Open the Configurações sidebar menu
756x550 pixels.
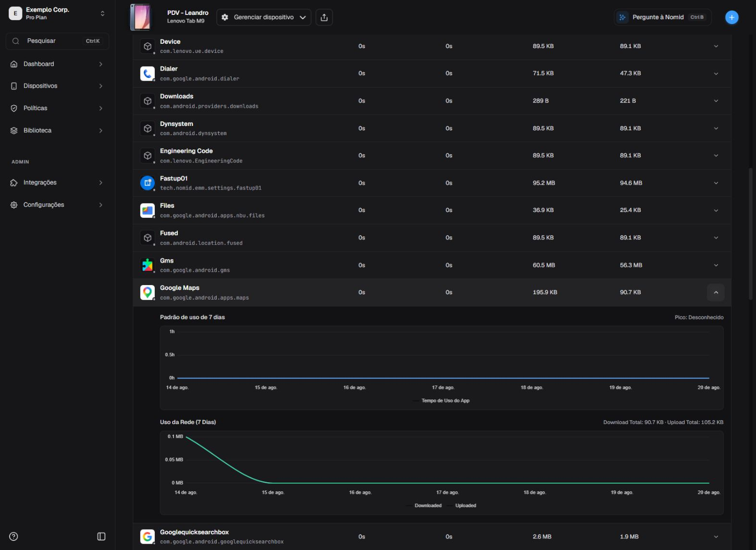(58, 205)
